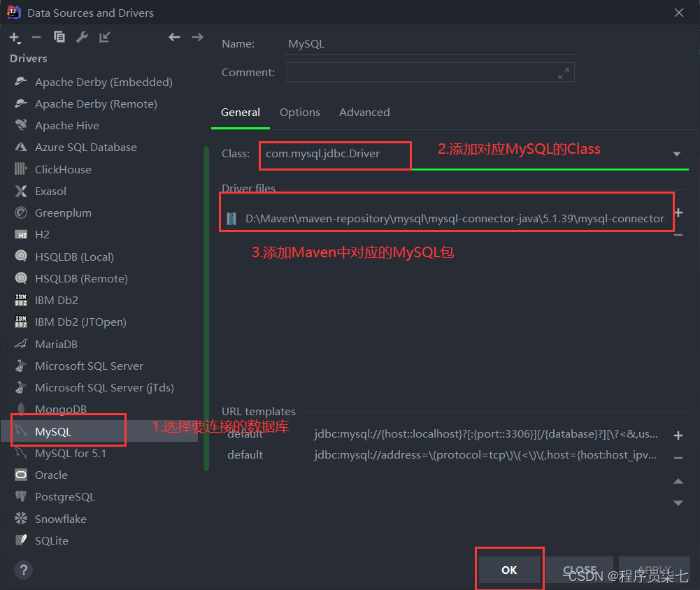Click the Make Global arrow icon
The width and height of the screenshot is (700, 590).
(104, 37)
